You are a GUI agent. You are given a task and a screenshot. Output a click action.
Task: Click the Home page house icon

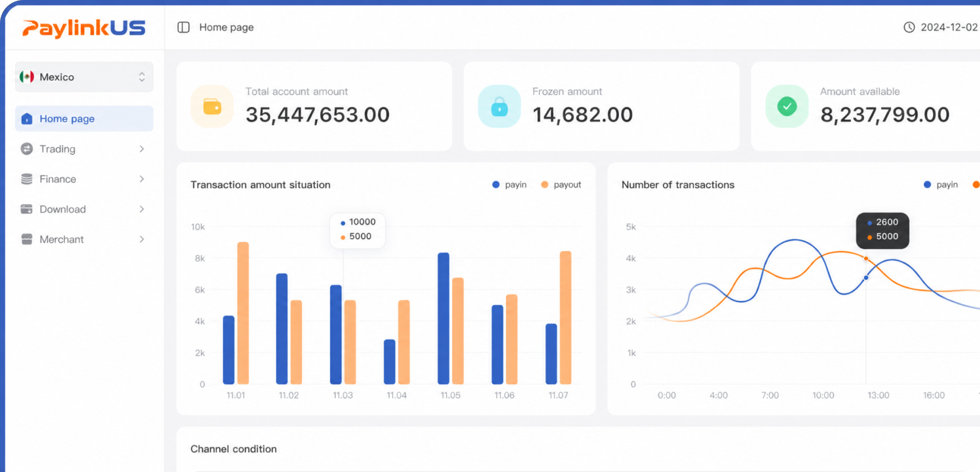27,119
